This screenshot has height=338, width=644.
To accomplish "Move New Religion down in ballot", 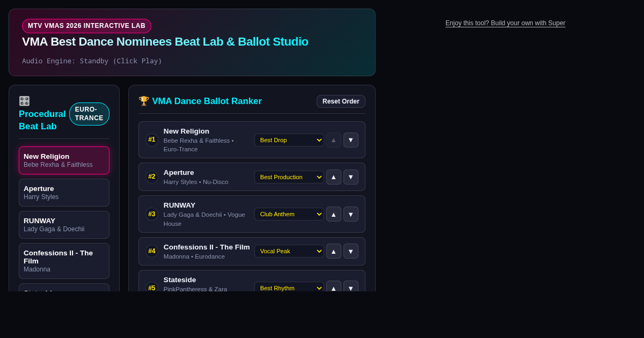I will (x=351, y=140).
